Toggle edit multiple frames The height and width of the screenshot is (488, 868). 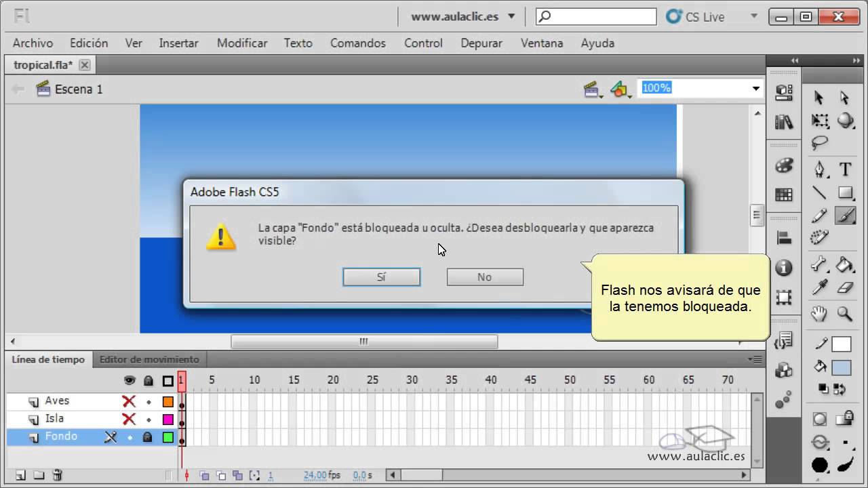pyautogui.click(x=237, y=475)
